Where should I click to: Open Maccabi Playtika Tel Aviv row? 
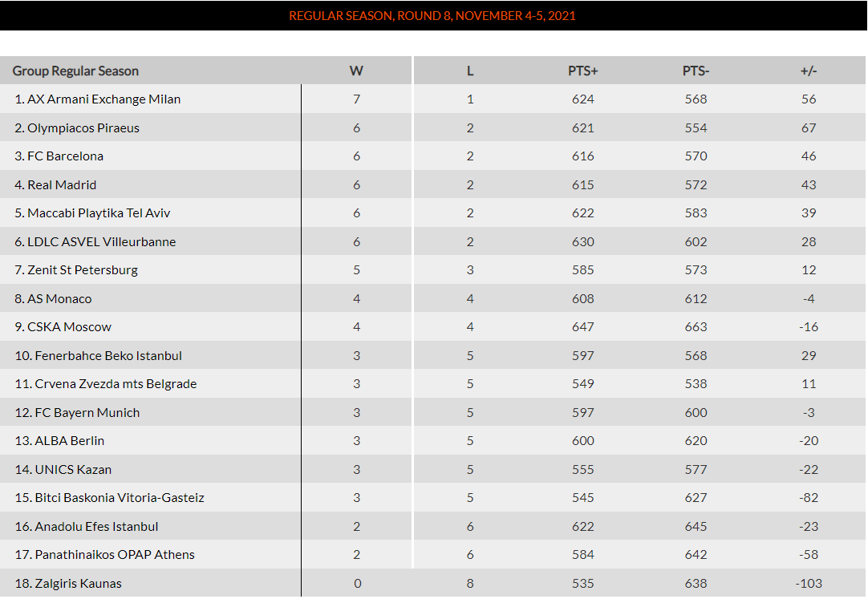click(x=99, y=213)
